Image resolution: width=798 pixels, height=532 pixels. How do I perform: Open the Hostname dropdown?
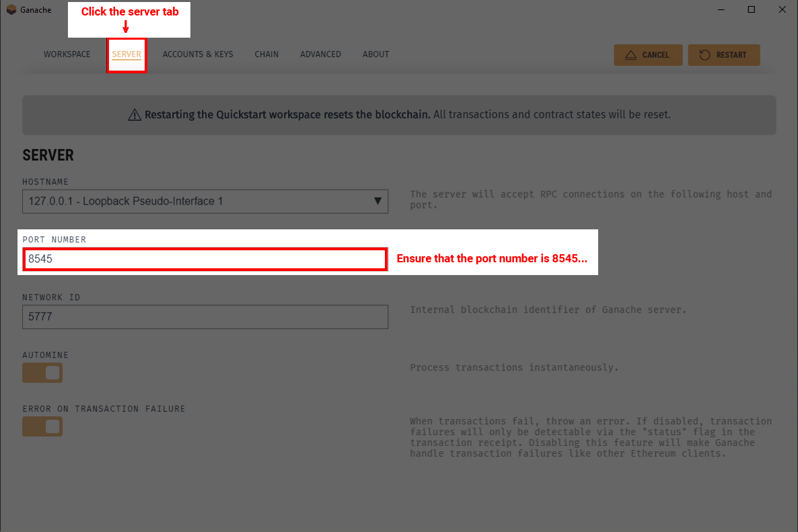click(x=205, y=201)
